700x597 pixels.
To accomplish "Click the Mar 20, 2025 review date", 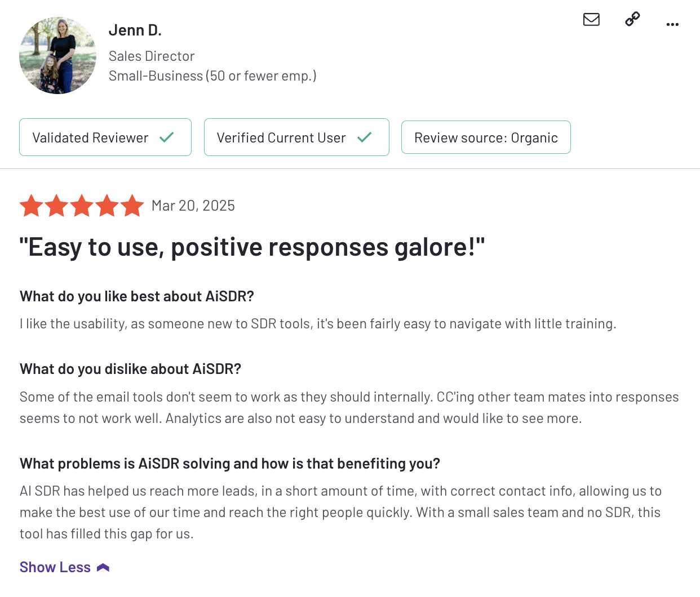I will 193,206.
